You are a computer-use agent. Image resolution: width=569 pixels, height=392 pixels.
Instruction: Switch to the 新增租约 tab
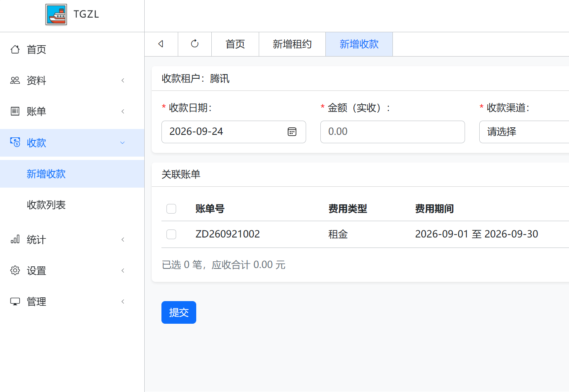pos(292,44)
